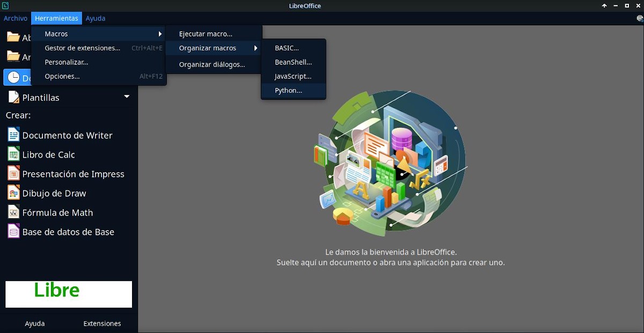Screen dimensions: 644x333
Task: Click the recent documents clock icon
Action: (13, 77)
